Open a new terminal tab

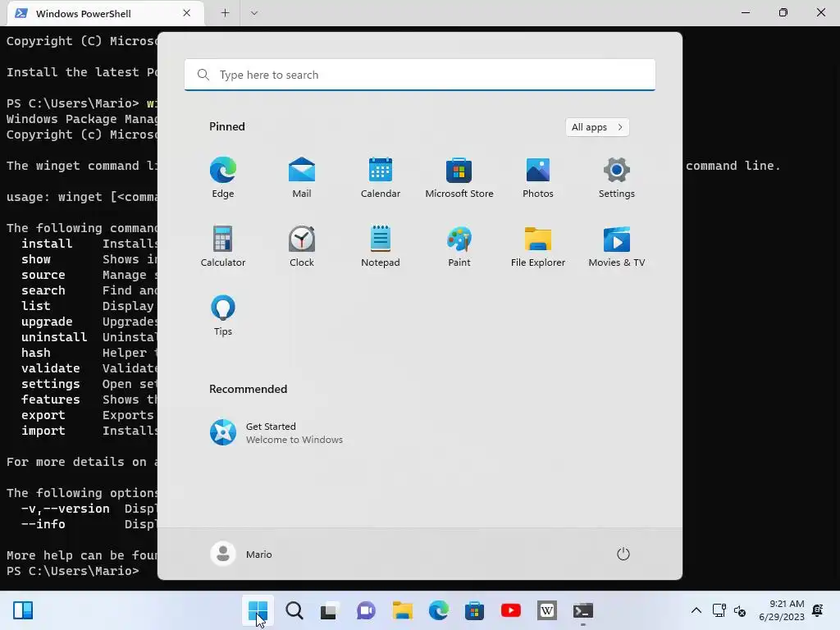(225, 13)
